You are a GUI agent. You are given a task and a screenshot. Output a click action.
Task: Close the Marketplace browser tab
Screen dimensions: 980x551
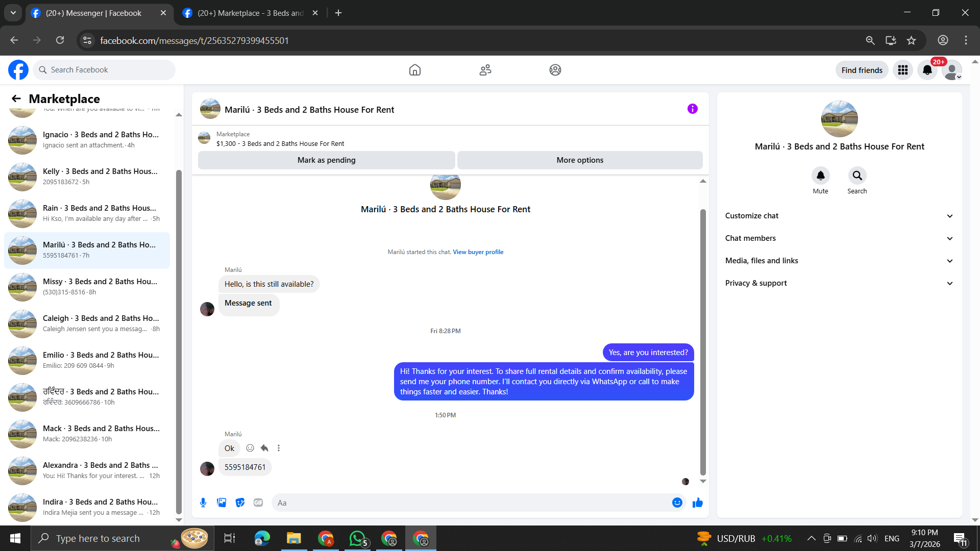point(315,13)
